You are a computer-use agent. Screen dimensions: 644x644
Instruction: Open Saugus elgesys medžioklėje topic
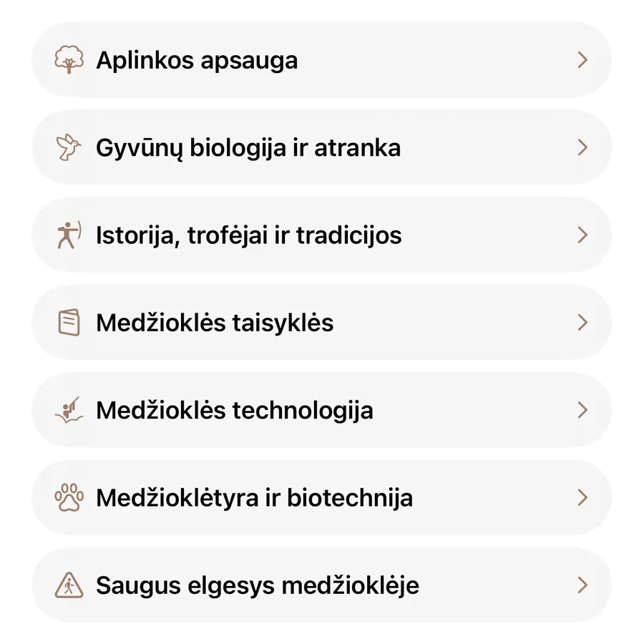258,585
